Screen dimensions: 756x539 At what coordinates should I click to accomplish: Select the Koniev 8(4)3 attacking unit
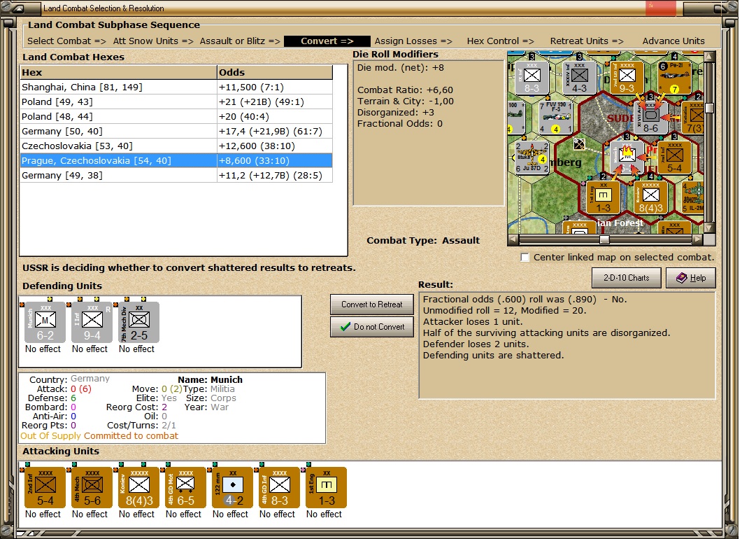[139, 487]
